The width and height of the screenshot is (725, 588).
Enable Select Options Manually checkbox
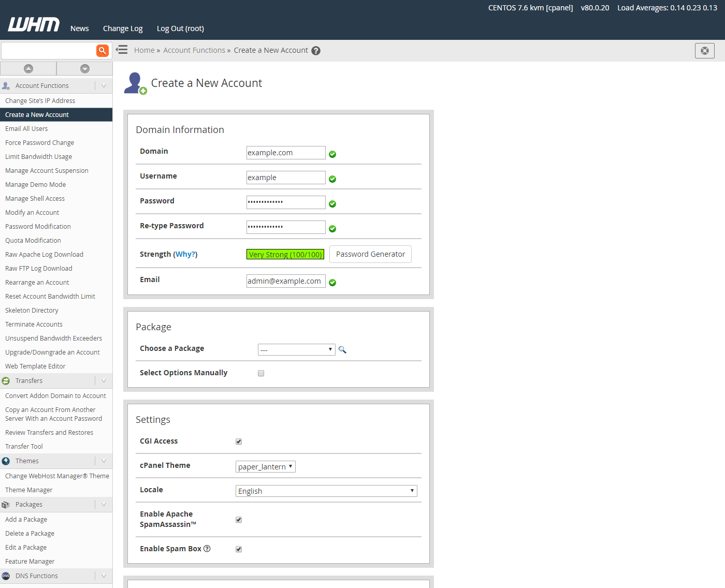261,373
